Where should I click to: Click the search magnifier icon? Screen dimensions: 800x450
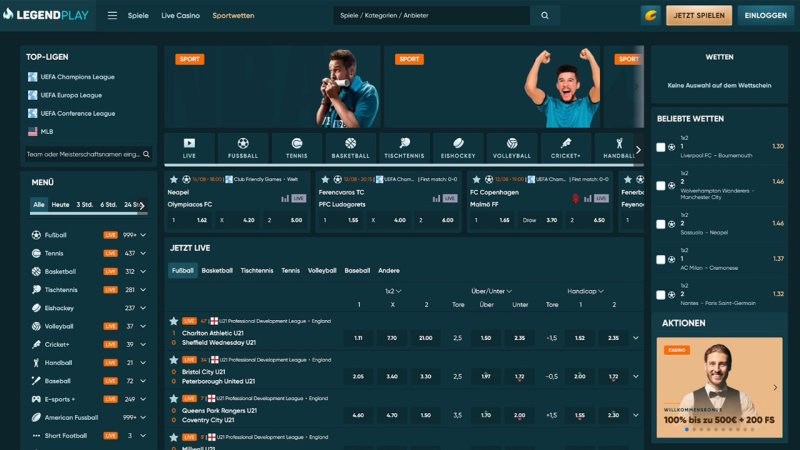(545, 16)
